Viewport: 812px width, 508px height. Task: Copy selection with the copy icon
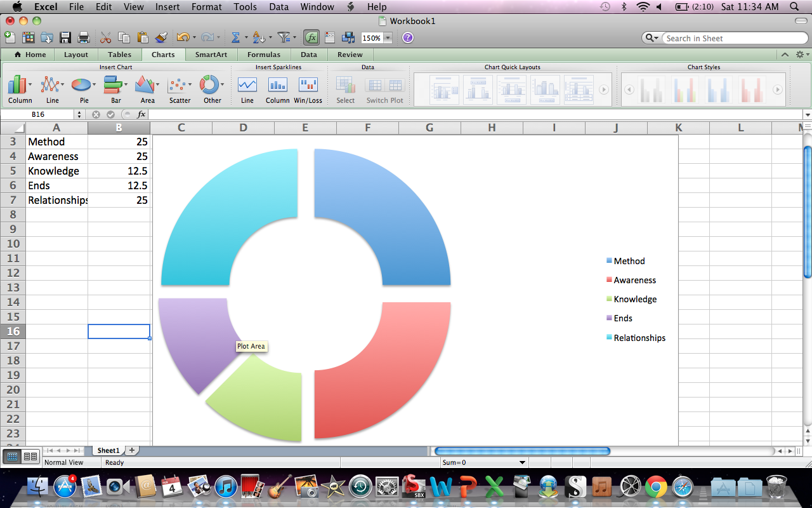[x=124, y=37]
